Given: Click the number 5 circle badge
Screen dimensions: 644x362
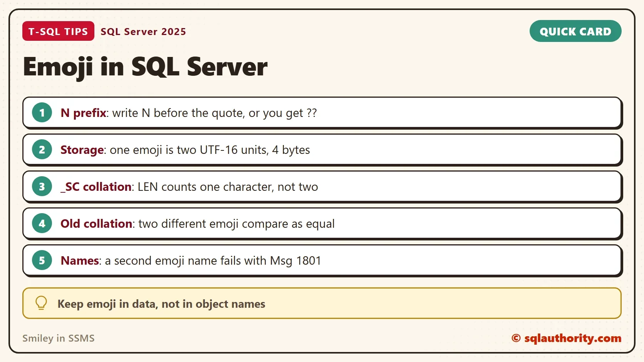Looking at the screenshot, I should [x=42, y=260].
